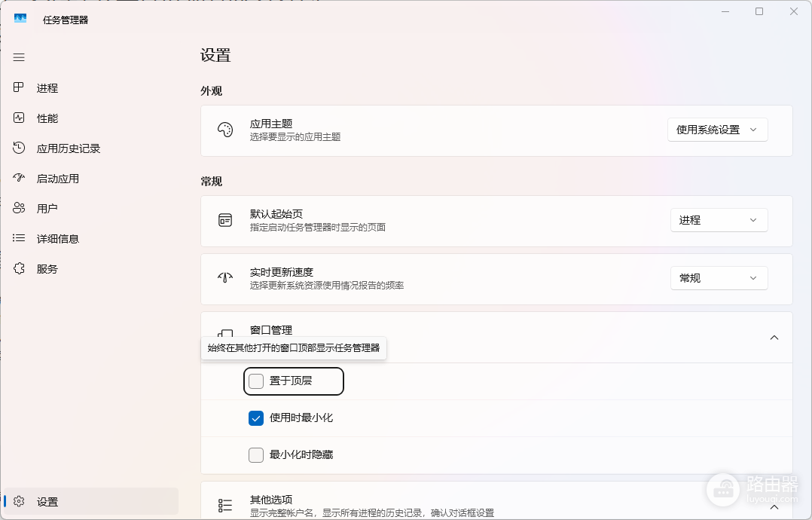
Task: Switch to the 性能 page
Action: pyautogui.click(x=91, y=118)
